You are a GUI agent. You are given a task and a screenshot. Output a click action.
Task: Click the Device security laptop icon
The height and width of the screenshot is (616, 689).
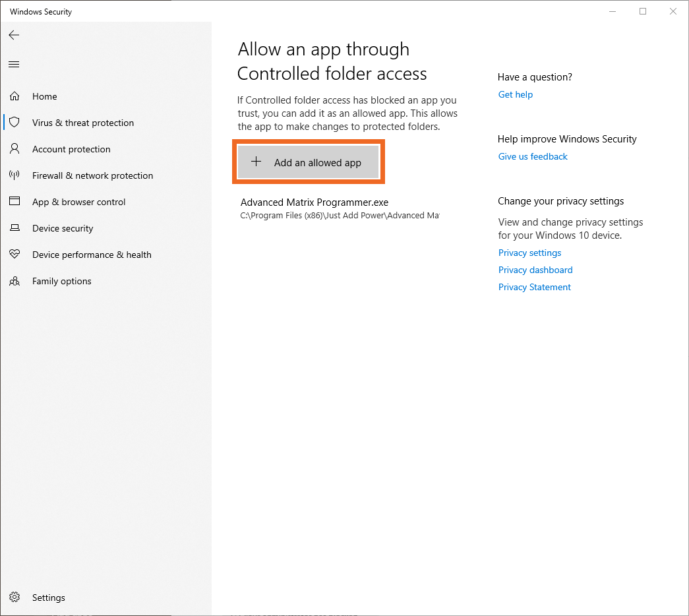click(x=15, y=228)
